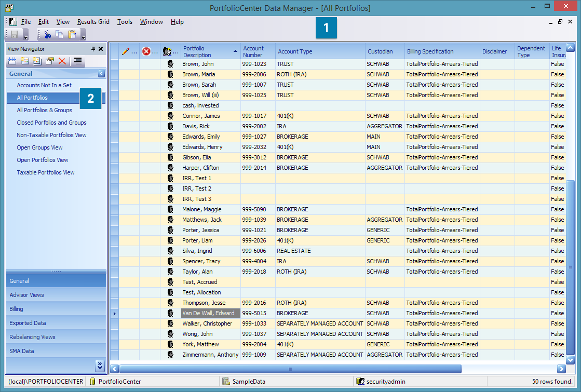Click the SampleData icon in the status bar
581x392 pixels.
coord(226,381)
